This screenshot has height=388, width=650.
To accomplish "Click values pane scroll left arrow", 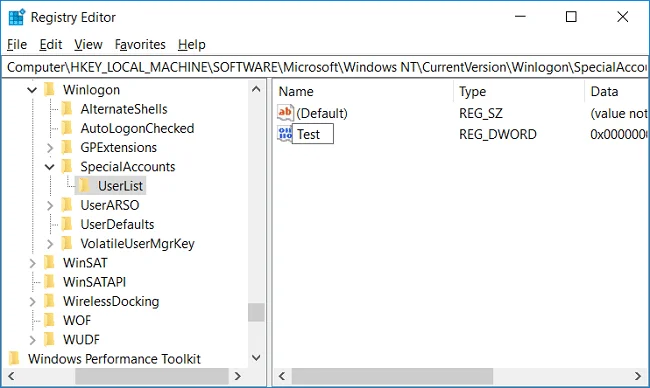I will coord(282,376).
